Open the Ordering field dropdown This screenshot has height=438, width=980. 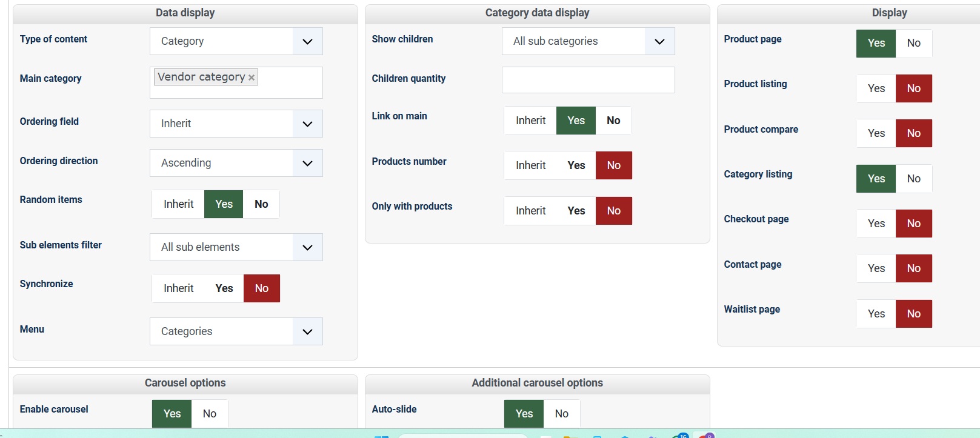click(x=307, y=124)
